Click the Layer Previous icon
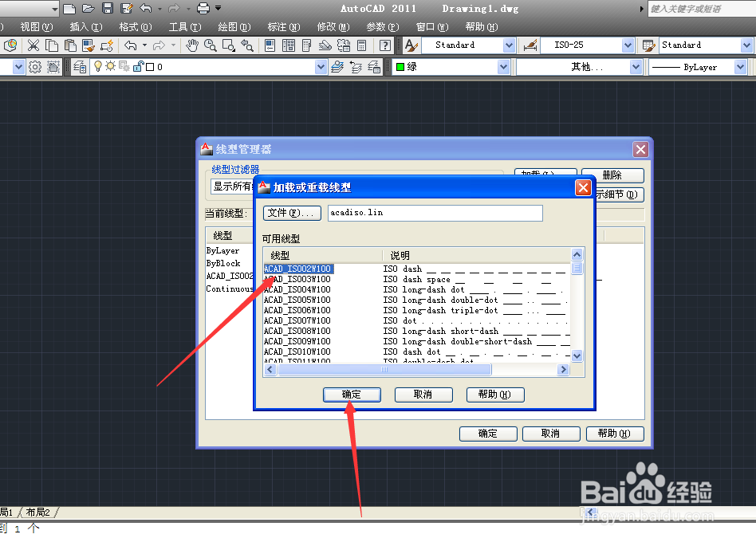This screenshot has width=756, height=542. (x=356, y=67)
